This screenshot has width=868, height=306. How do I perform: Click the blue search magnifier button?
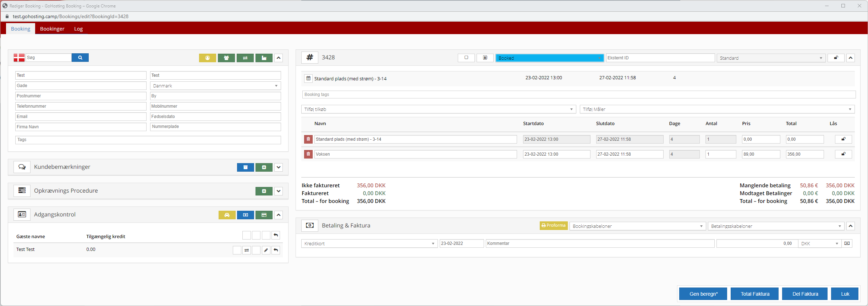(x=80, y=58)
